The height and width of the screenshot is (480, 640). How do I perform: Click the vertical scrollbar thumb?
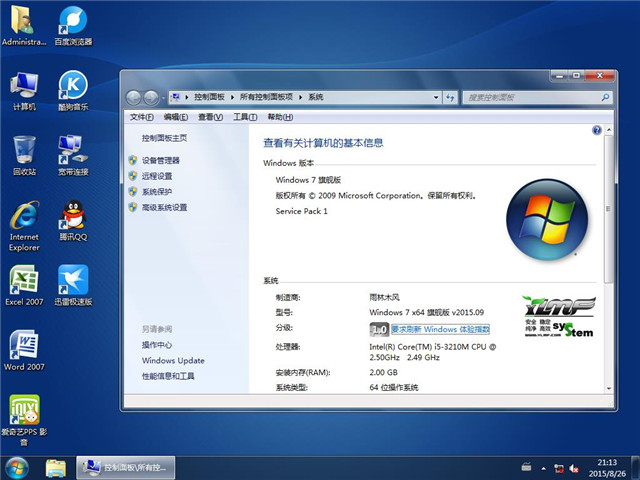click(608, 209)
